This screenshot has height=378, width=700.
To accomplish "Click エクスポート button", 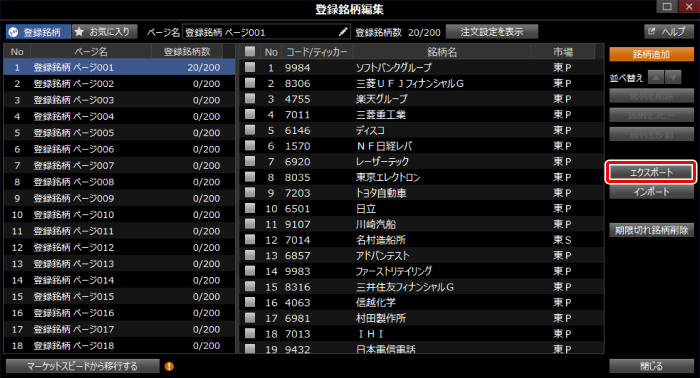I will [651, 172].
